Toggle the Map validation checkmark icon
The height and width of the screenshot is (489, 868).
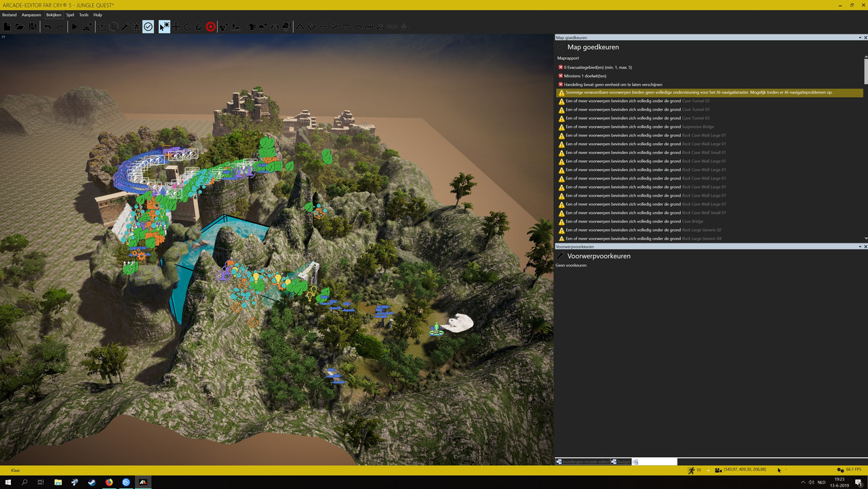[x=148, y=26]
